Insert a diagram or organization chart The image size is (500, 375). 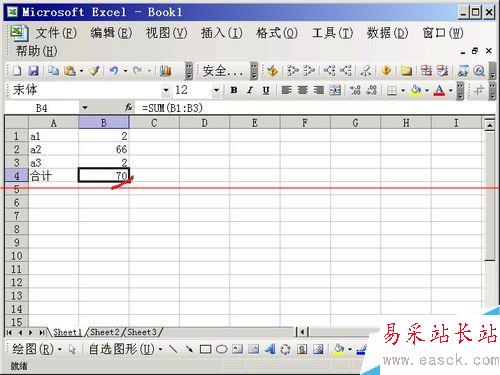click(286, 349)
